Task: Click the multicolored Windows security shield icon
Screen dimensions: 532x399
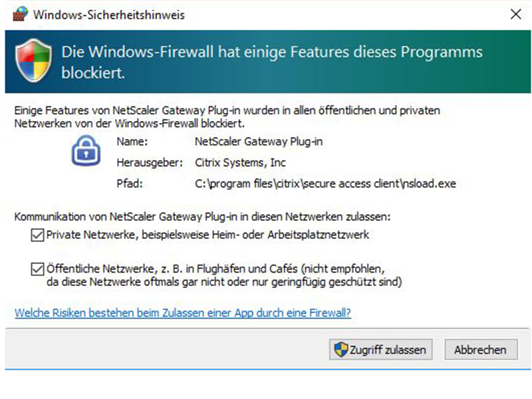Action: click(x=33, y=61)
